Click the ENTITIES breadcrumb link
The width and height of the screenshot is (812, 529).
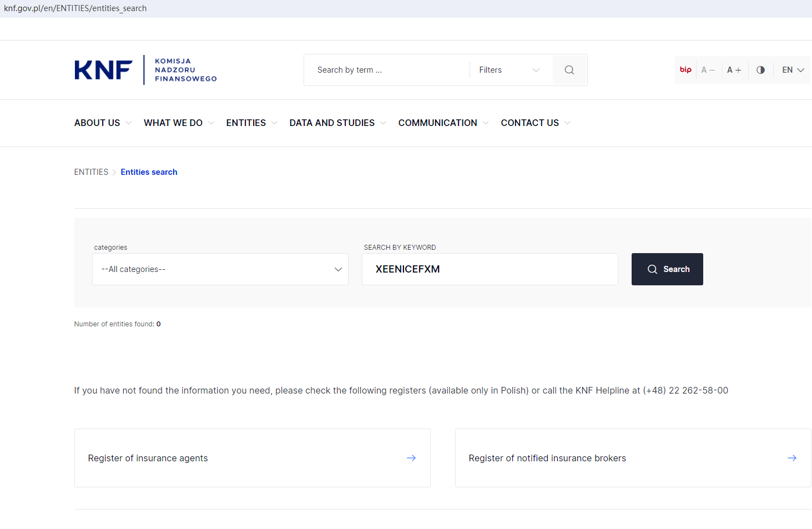[91, 172]
